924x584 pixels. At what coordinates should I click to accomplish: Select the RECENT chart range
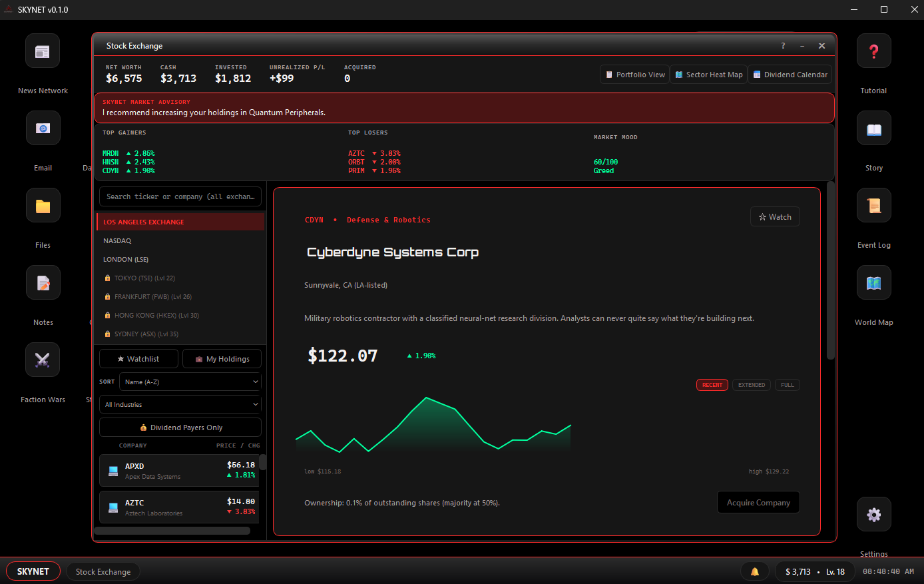point(712,385)
